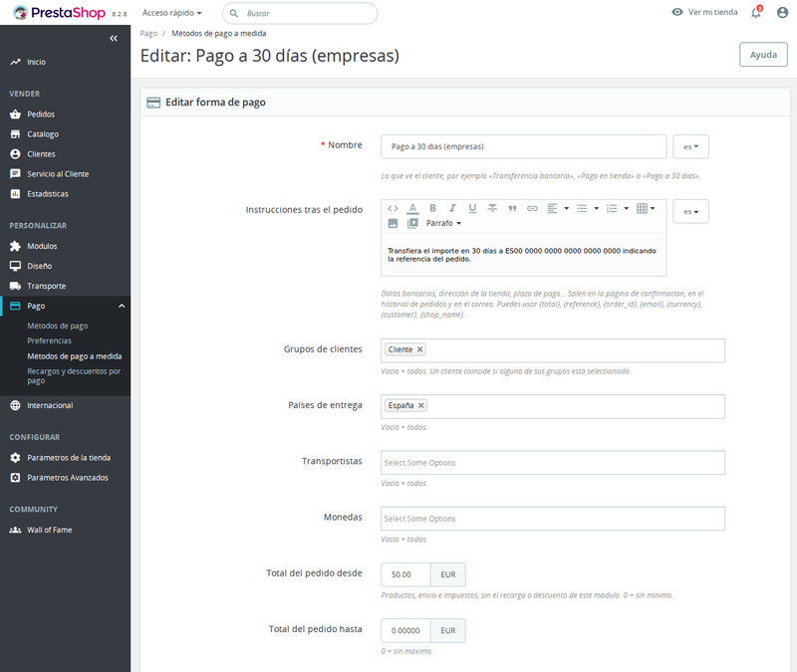Open the Párrafo format dropdown
Image resolution: width=797 pixels, height=672 pixels.
tap(443, 223)
